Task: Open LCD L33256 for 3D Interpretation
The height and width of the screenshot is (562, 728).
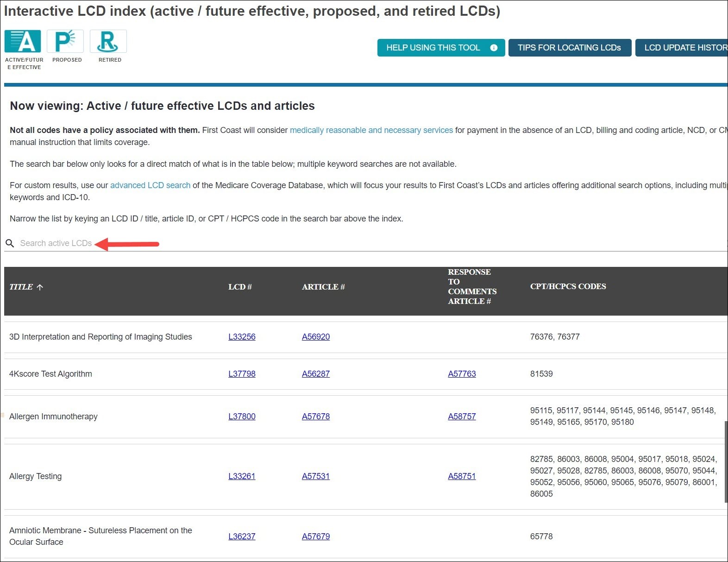Action: 242,337
